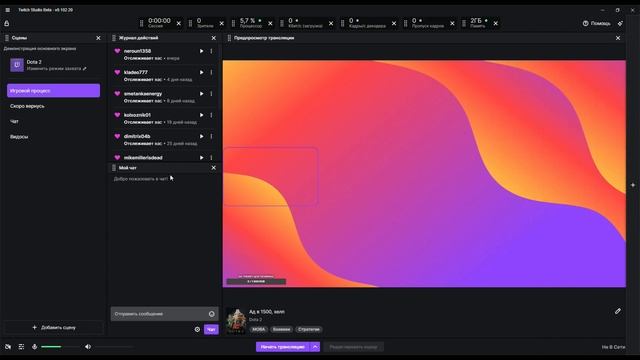Image resolution: width=640 pixels, height=360 pixels.
Task: Open more options for smetankaenergy
Action: [x=211, y=93]
